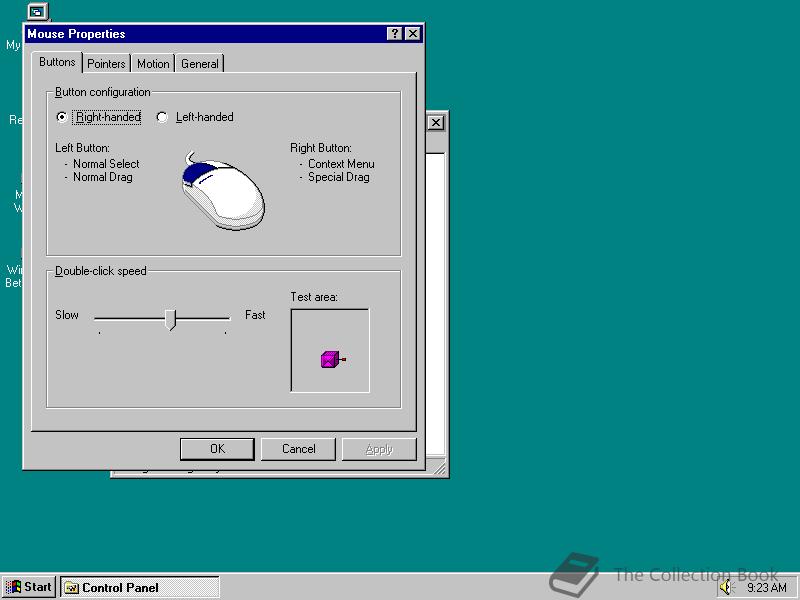The image size is (800, 600).
Task: Close the Mouse Properties dialog
Action: [x=413, y=34]
